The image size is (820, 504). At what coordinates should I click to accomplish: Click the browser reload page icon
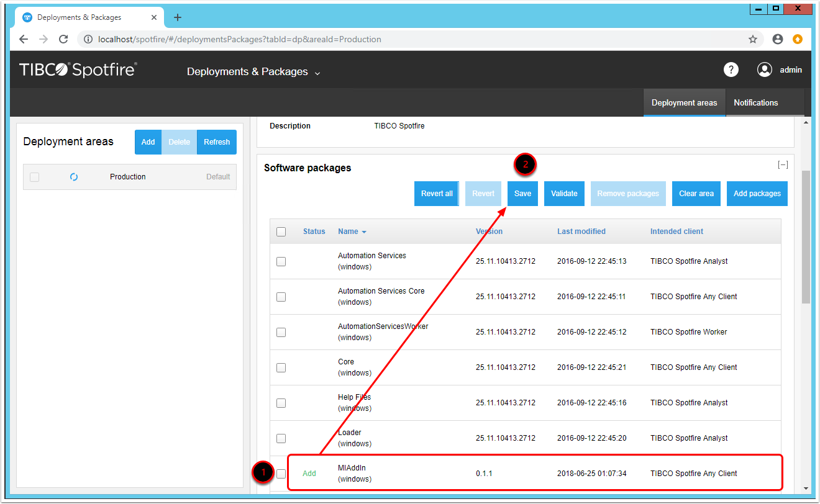click(x=63, y=39)
